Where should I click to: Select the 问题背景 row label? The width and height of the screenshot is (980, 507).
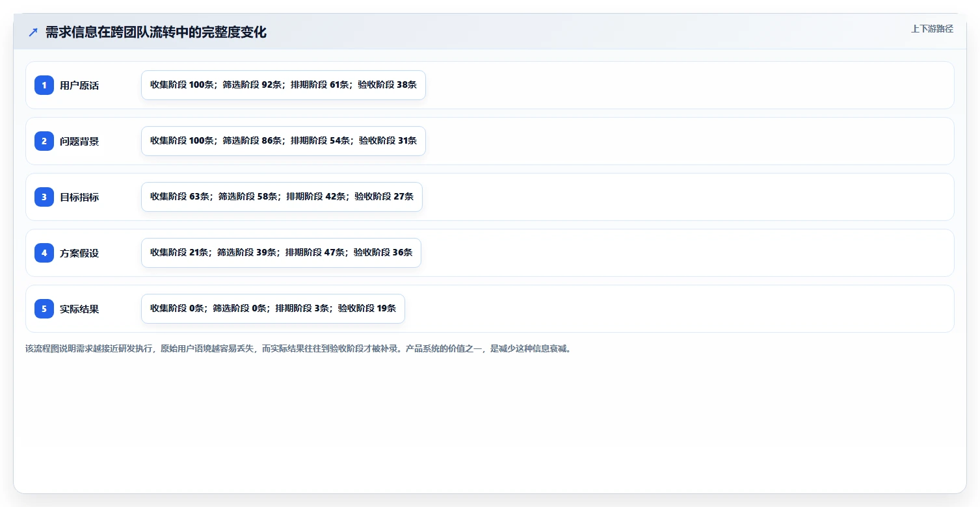[79, 141]
